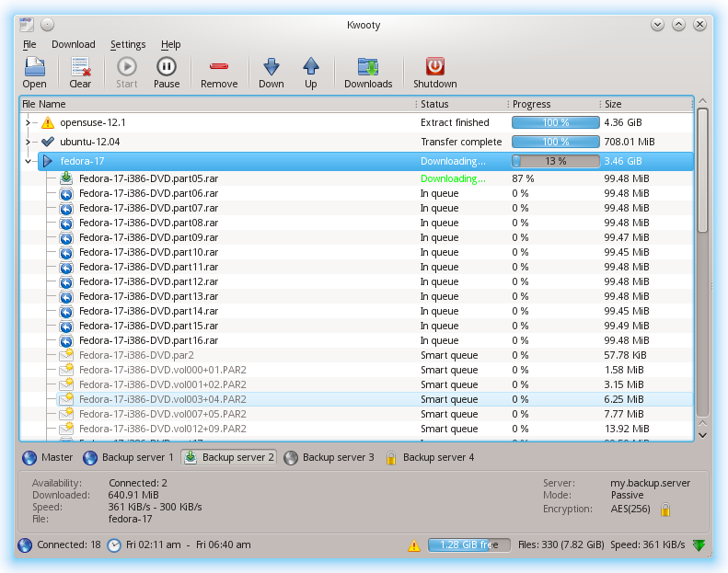Viewport: 728px width, 573px height.
Task: Click the Remove toolbar icon
Action: [219, 67]
